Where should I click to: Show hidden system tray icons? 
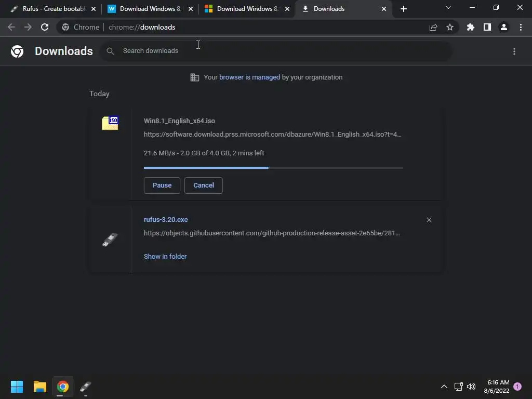(444, 387)
